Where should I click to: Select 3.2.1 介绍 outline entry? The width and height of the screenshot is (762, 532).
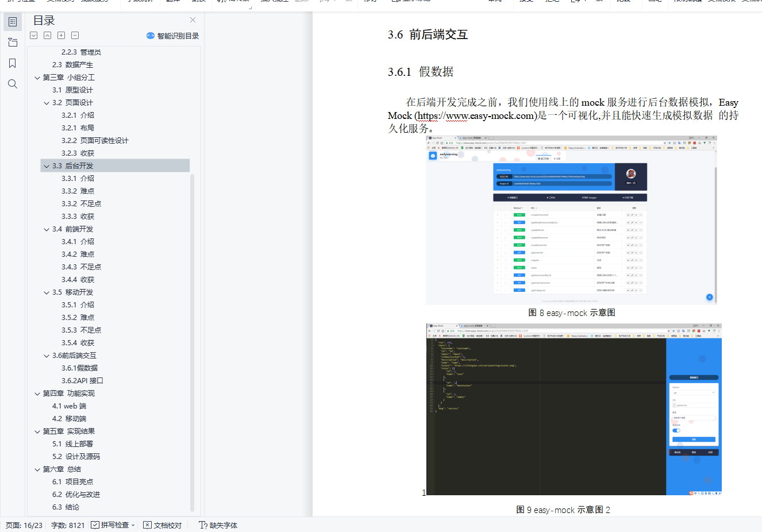pos(78,115)
